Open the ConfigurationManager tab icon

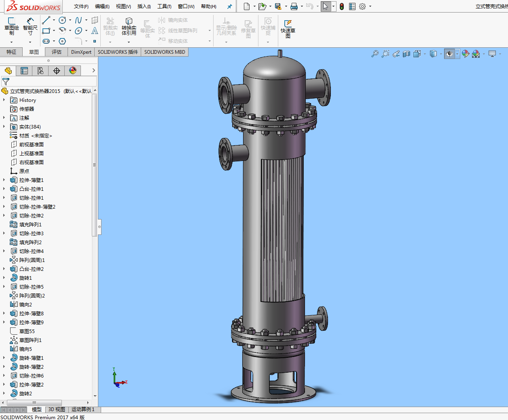coord(40,71)
